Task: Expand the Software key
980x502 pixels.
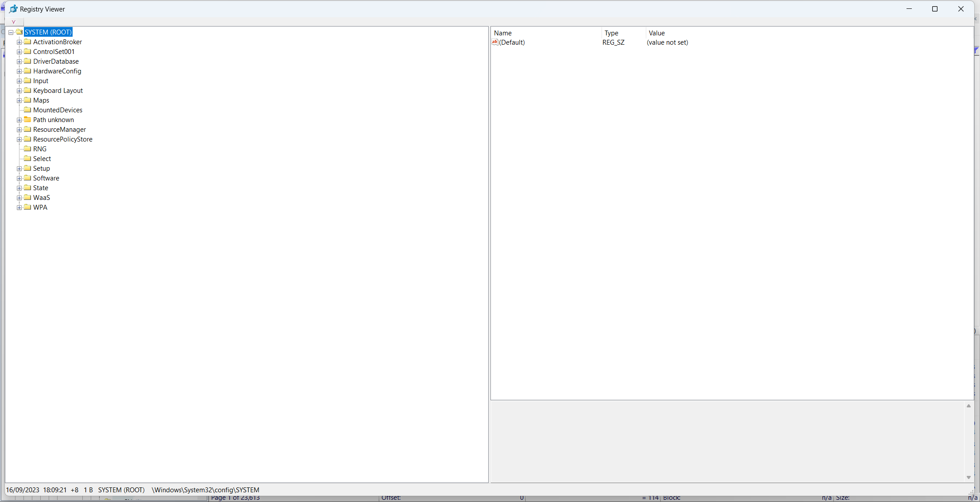Action: (19, 178)
